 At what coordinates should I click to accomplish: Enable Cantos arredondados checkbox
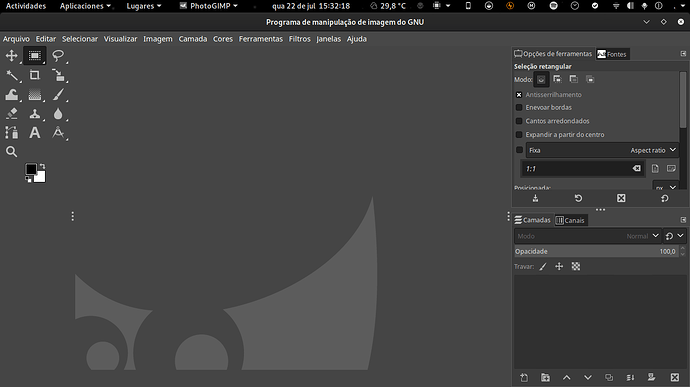[519, 121]
